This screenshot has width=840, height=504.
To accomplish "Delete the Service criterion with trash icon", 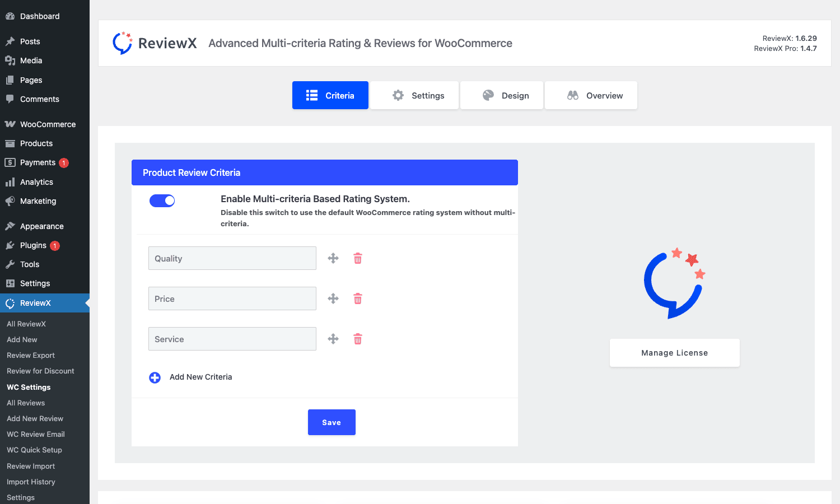I will click(358, 339).
